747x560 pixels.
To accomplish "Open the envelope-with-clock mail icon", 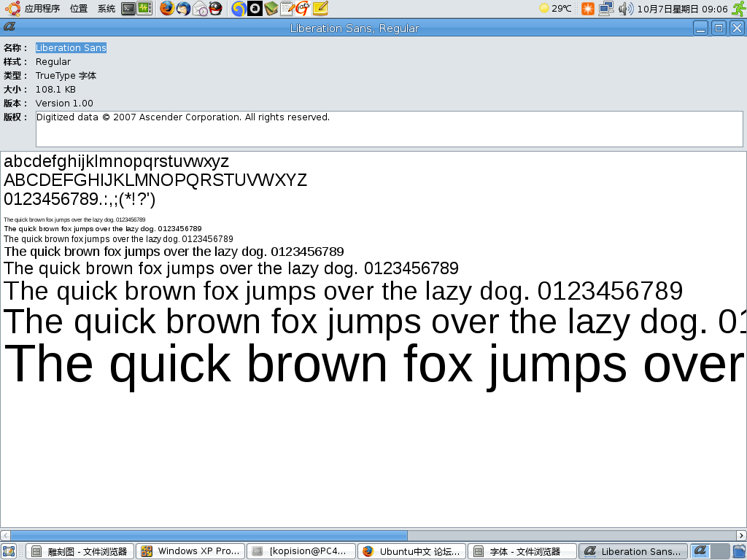I will coord(200,8).
